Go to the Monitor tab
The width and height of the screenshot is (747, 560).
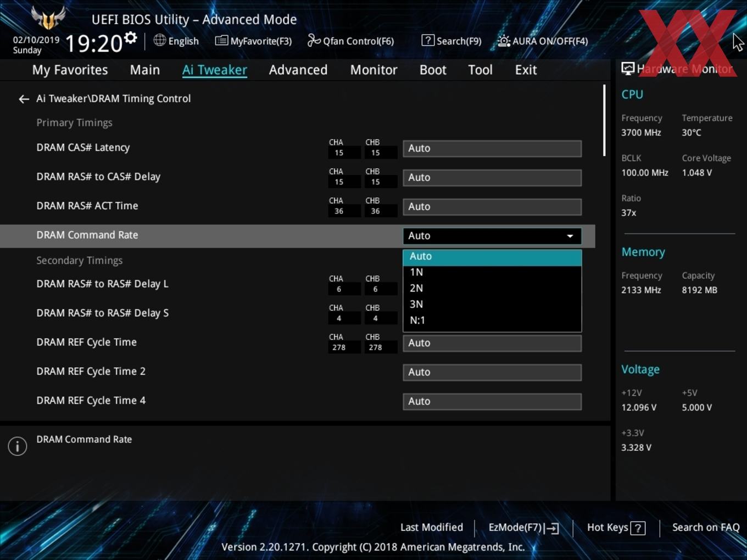coord(374,70)
